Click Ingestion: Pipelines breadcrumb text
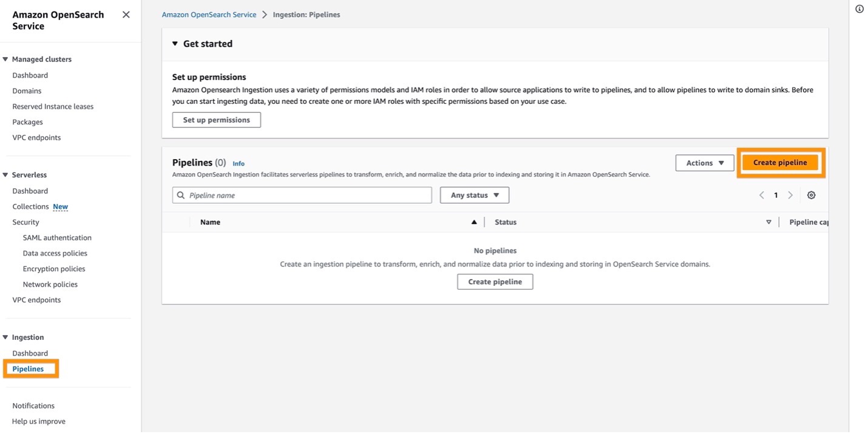The width and height of the screenshot is (868, 434). (x=307, y=15)
